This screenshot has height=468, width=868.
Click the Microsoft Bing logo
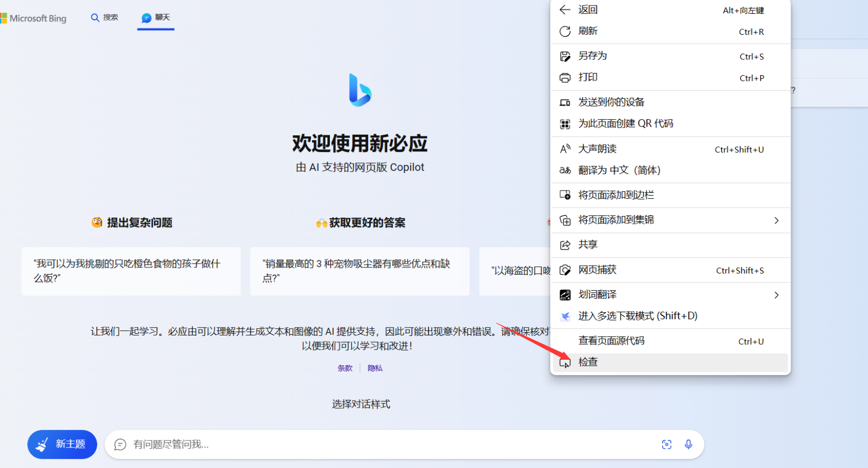[33, 18]
